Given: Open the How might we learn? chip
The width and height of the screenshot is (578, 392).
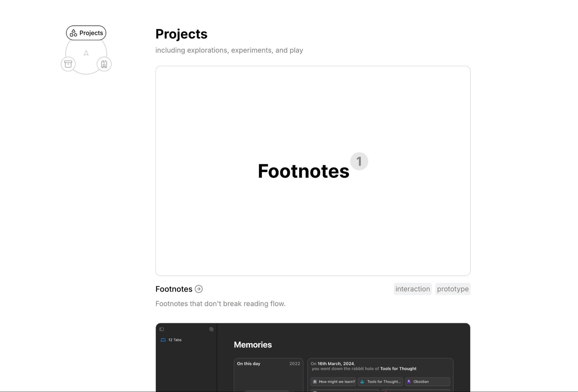Looking at the screenshot, I should click(x=333, y=382).
